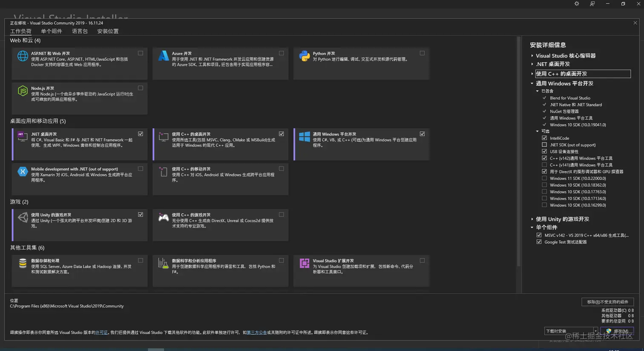
Task: Check .NET SDK (out of support) option
Action: (544, 145)
